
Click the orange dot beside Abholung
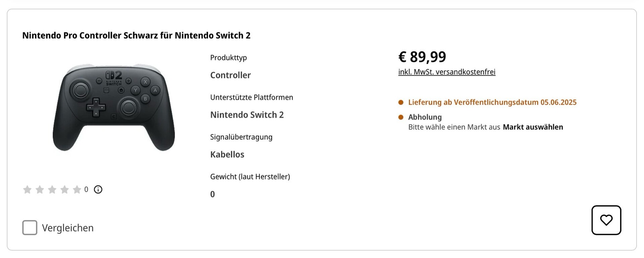tap(401, 117)
